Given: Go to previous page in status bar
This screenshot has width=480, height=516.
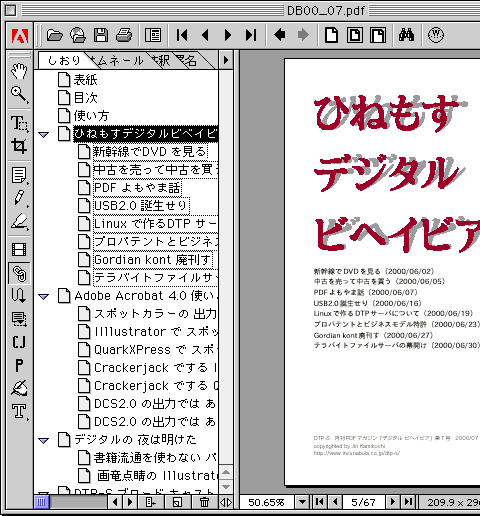Looking at the screenshot, I should [x=335, y=502].
